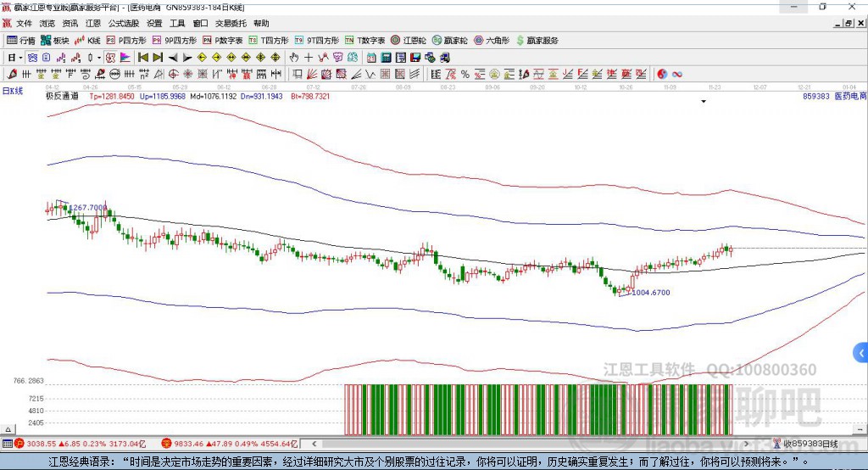Click the 赢家服务 dollar-sign button
The width and height of the screenshot is (868, 470).
click(x=536, y=40)
